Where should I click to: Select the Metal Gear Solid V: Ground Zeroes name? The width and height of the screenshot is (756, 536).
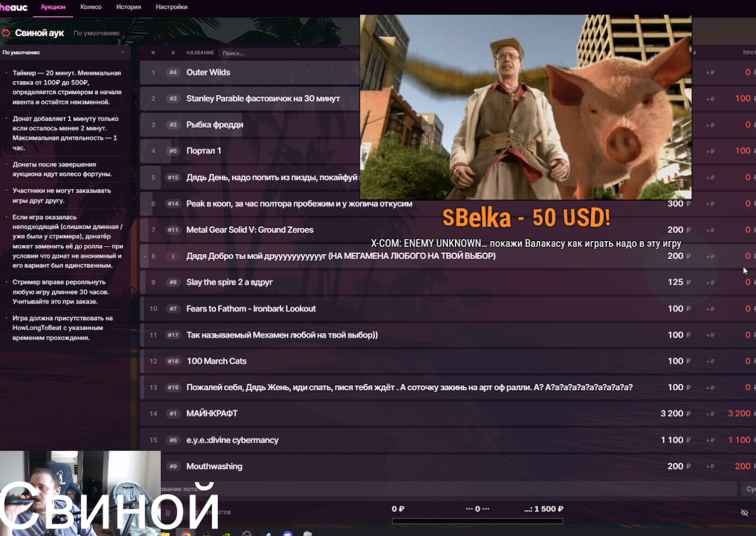pyautogui.click(x=250, y=229)
